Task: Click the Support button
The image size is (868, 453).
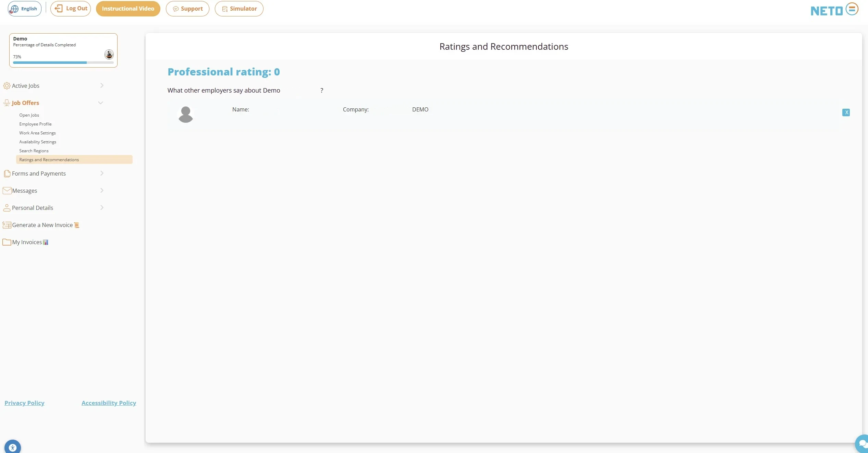Action: (187, 9)
